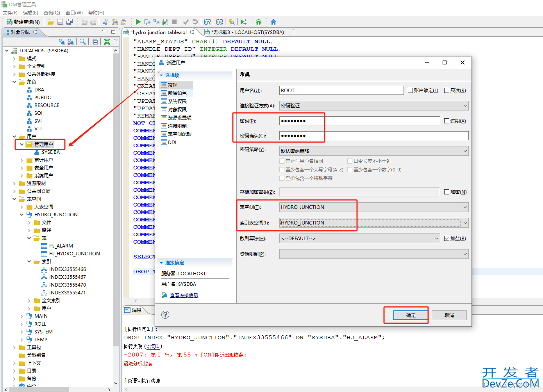The width and height of the screenshot is (543, 392).
Task: Click the disconnect icon in navigator toolbar
Action: 70,41
